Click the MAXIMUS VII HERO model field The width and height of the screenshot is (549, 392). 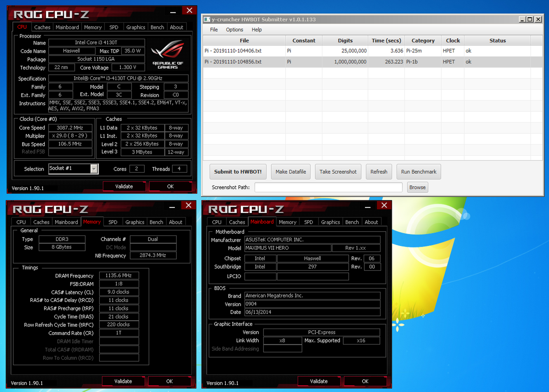[288, 248]
